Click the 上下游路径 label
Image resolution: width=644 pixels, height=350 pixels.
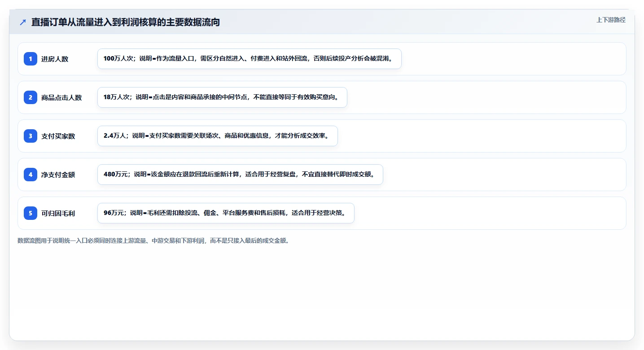coord(611,20)
